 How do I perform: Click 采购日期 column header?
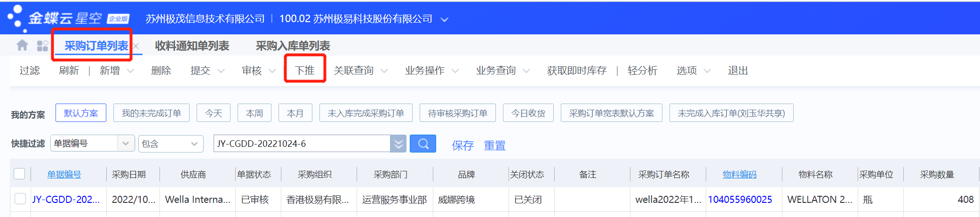[x=129, y=174]
